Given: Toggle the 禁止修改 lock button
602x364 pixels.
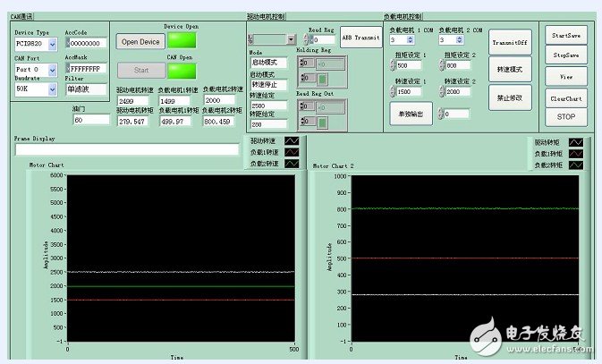Looking at the screenshot, I should click(x=509, y=97).
